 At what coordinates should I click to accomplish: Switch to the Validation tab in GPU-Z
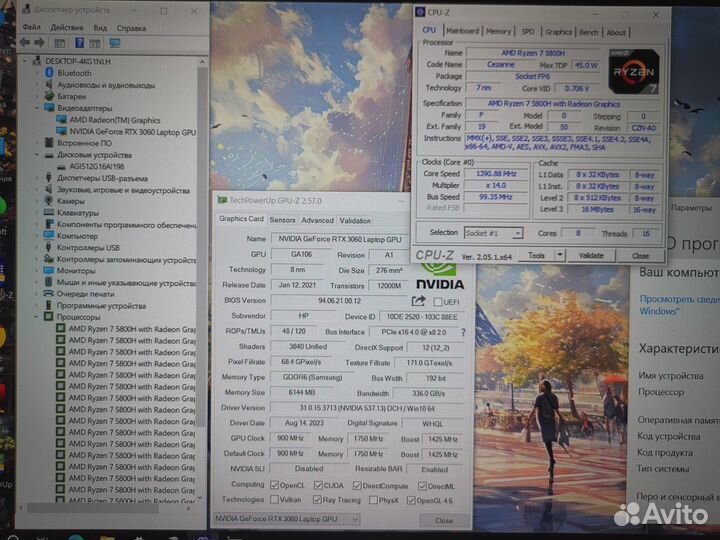355,220
